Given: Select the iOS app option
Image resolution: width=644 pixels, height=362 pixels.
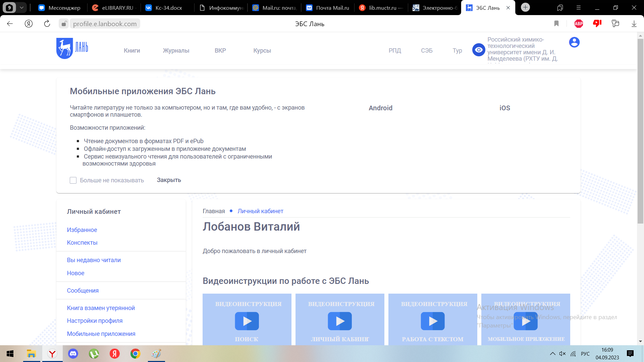Looking at the screenshot, I should coord(504,108).
